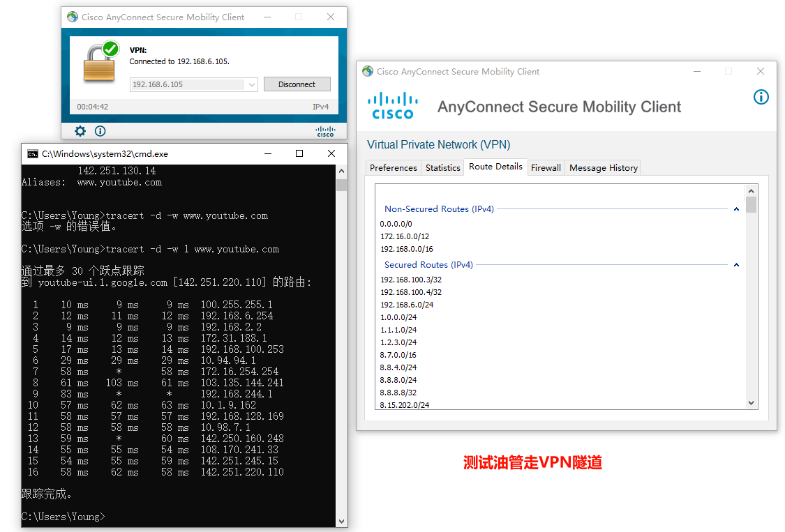Minimize the small AnyConnect window
The image size is (785, 532).
click(267, 17)
